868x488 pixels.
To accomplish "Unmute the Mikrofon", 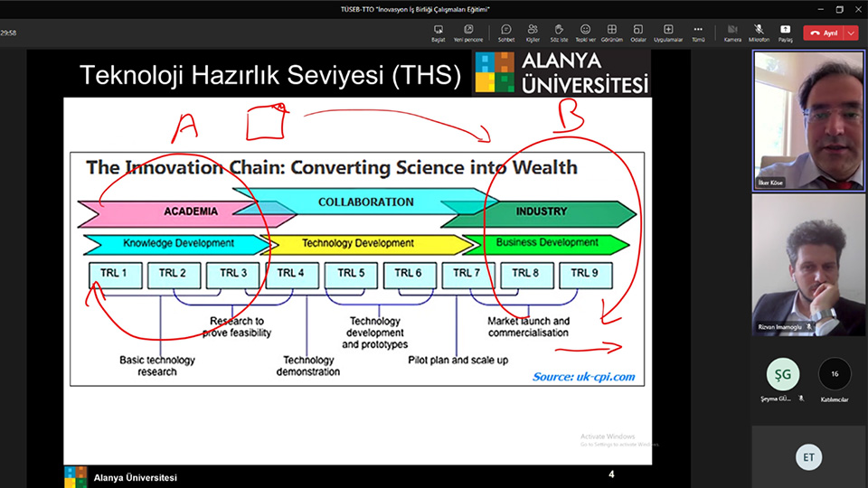I will (x=759, y=33).
